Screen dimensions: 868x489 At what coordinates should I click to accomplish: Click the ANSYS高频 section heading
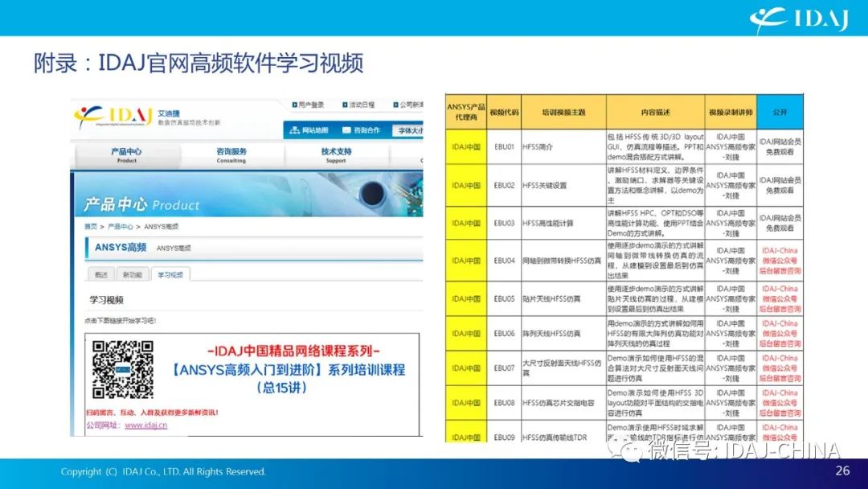(x=121, y=247)
